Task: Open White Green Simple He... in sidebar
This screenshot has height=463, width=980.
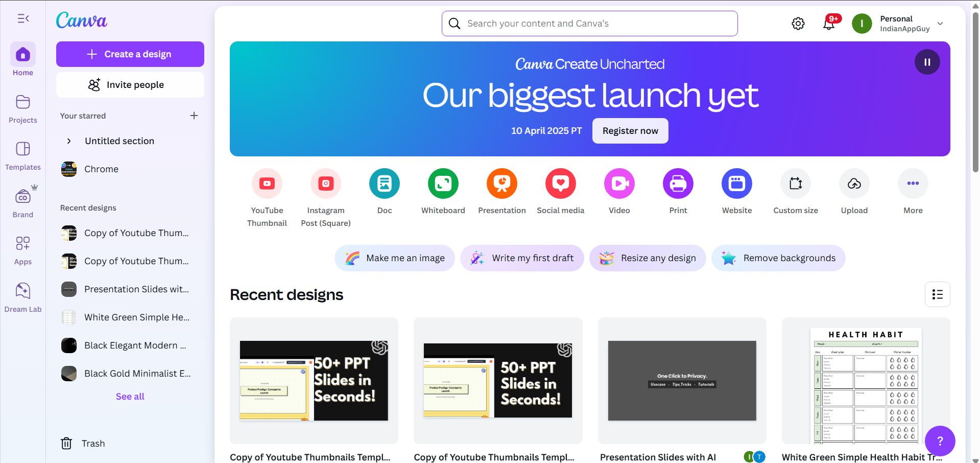Action: (130, 317)
